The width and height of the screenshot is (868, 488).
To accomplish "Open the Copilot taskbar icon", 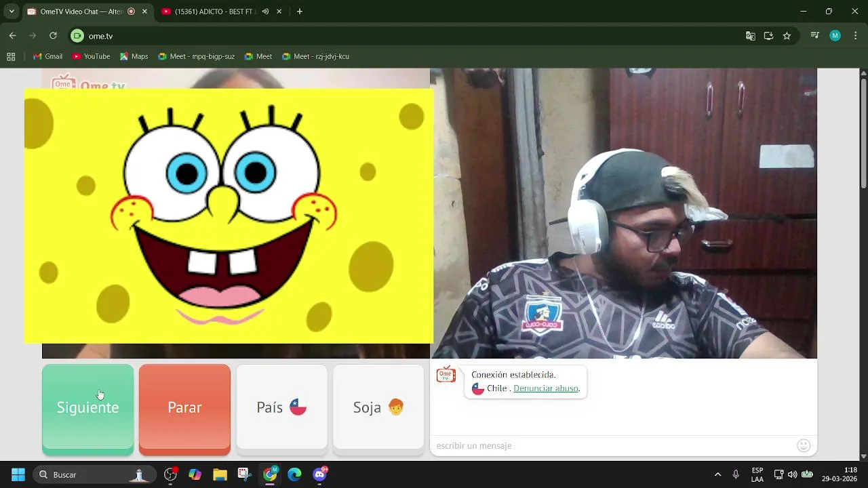I will click(x=195, y=474).
